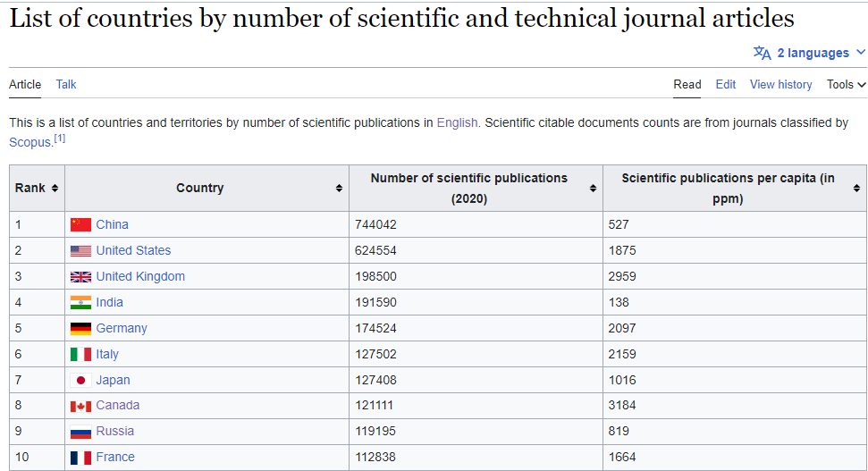Click India's per capita value 138

click(619, 303)
